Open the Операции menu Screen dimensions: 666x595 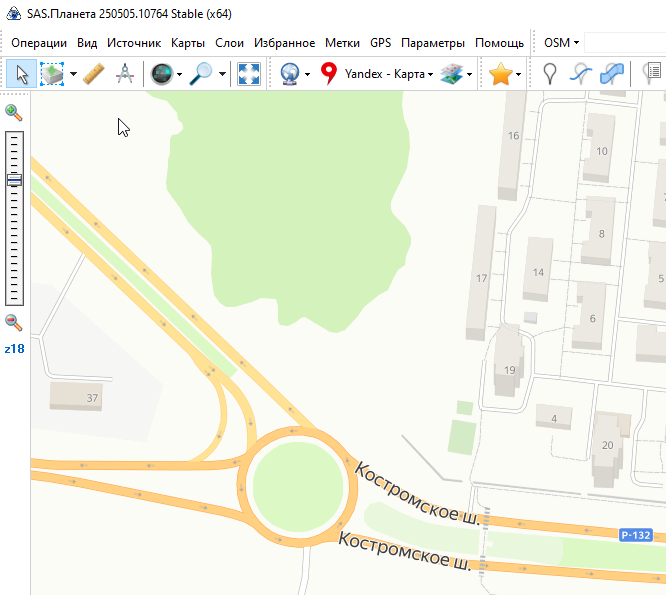coord(39,43)
